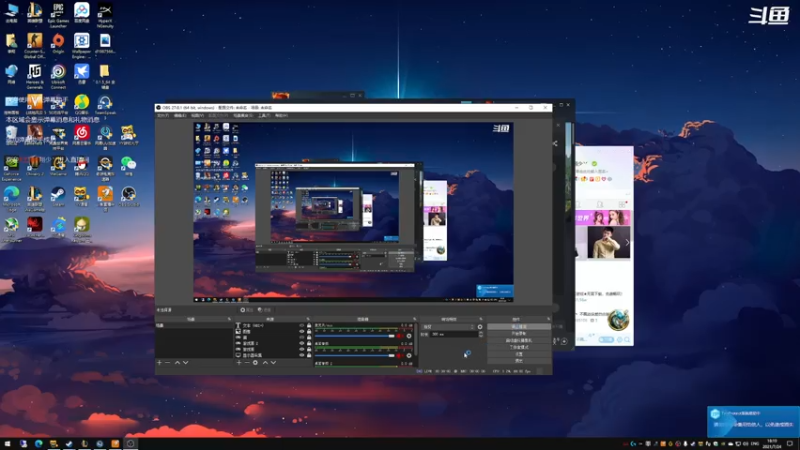Click the audio mixer vertical scrollbar

tap(416, 340)
